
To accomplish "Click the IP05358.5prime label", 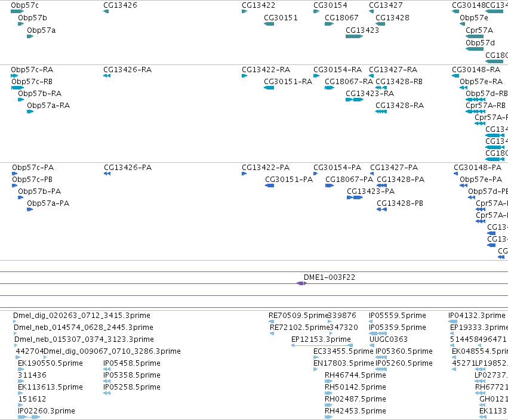I will coord(132,375).
